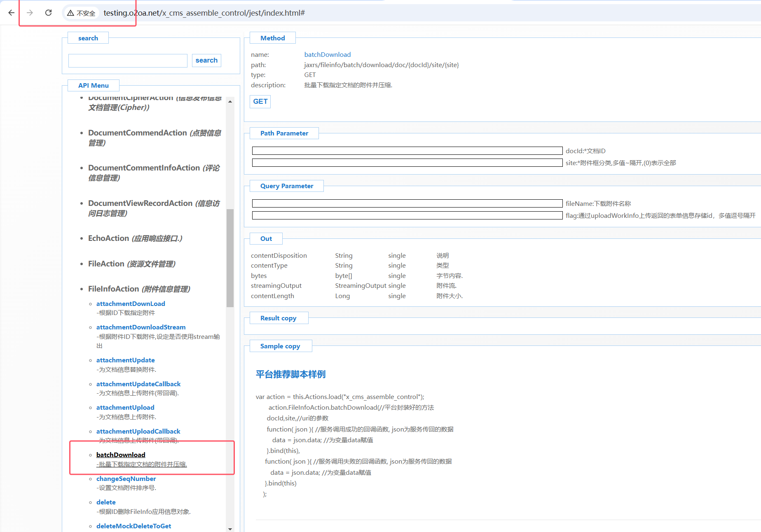Click the not-secure warning icon

click(70, 13)
